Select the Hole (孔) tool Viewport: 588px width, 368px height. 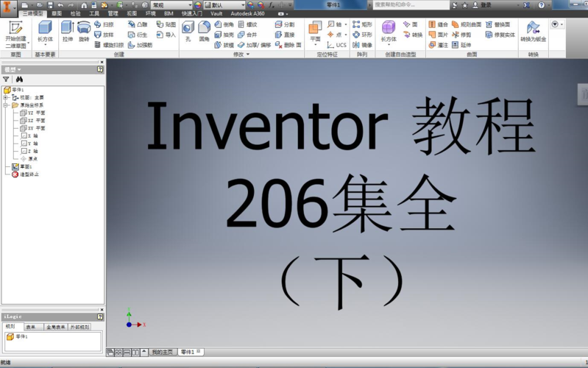click(x=188, y=32)
